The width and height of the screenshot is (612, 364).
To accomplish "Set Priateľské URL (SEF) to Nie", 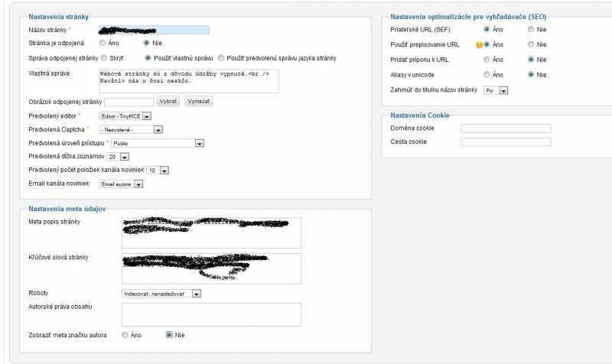I will [530, 30].
